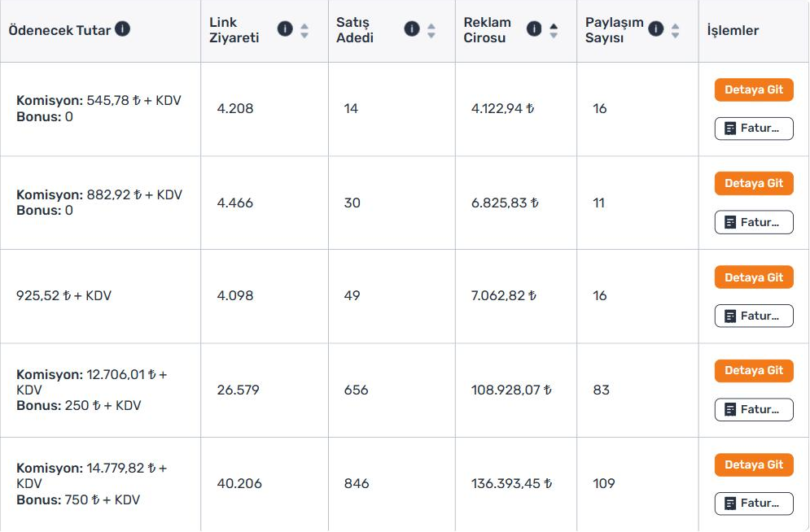The image size is (810, 532).
Task: Click Fatur... button in 4.098 visits row
Action: 754,316
